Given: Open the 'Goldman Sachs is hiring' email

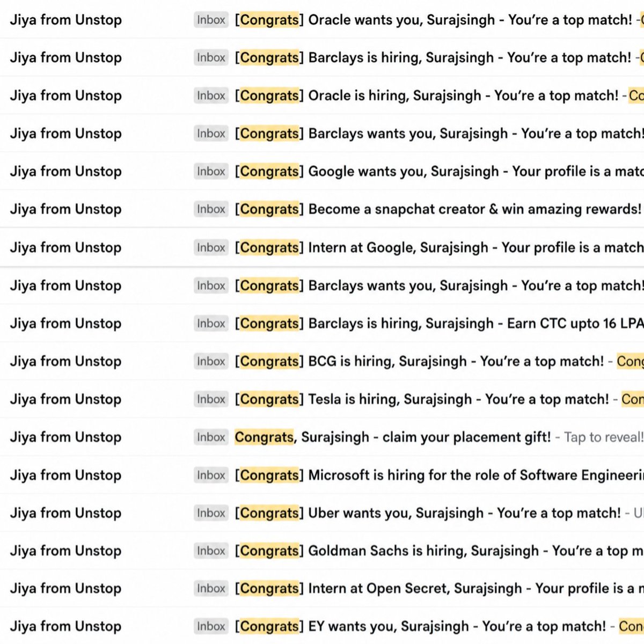Looking at the screenshot, I should [322, 551].
